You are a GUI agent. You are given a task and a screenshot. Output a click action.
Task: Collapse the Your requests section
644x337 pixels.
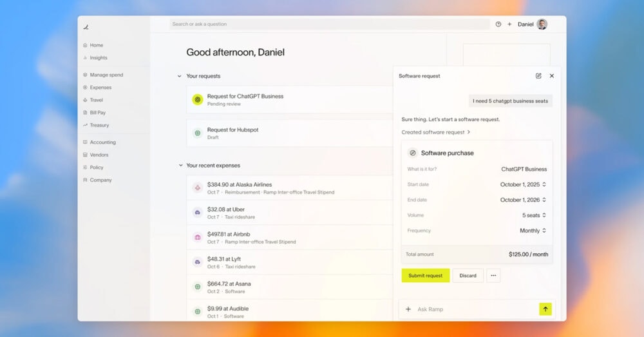(x=180, y=76)
